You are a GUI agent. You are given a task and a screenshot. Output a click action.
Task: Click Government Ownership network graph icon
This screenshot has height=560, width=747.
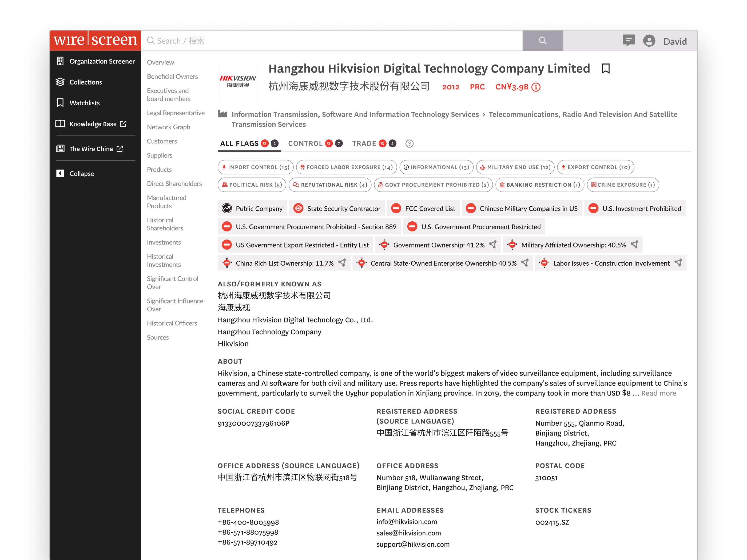click(x=493, y=244)
